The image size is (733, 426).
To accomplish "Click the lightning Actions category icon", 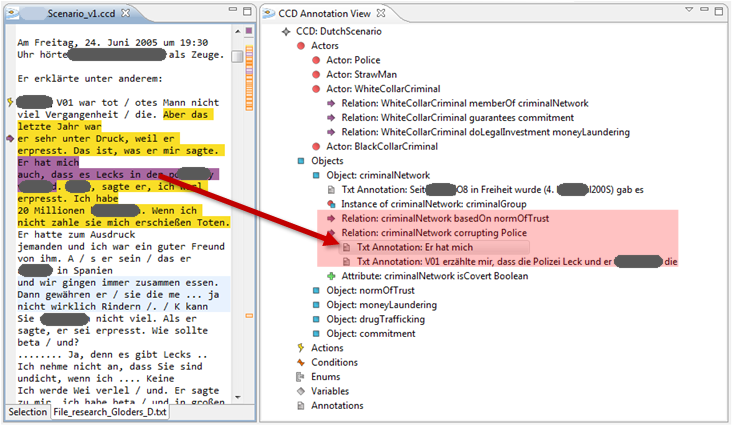I will pos(301,348).
